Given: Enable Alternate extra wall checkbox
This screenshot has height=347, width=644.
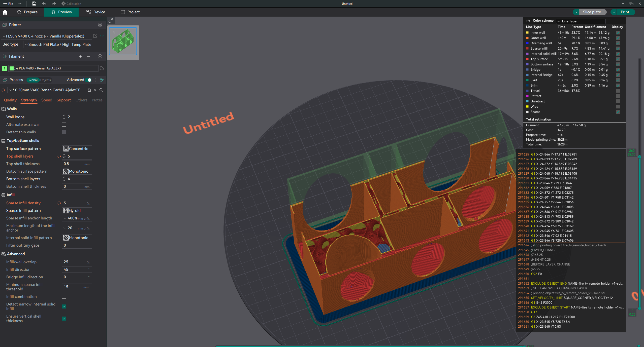Looking at the screenshot, I should coord(64,125).
